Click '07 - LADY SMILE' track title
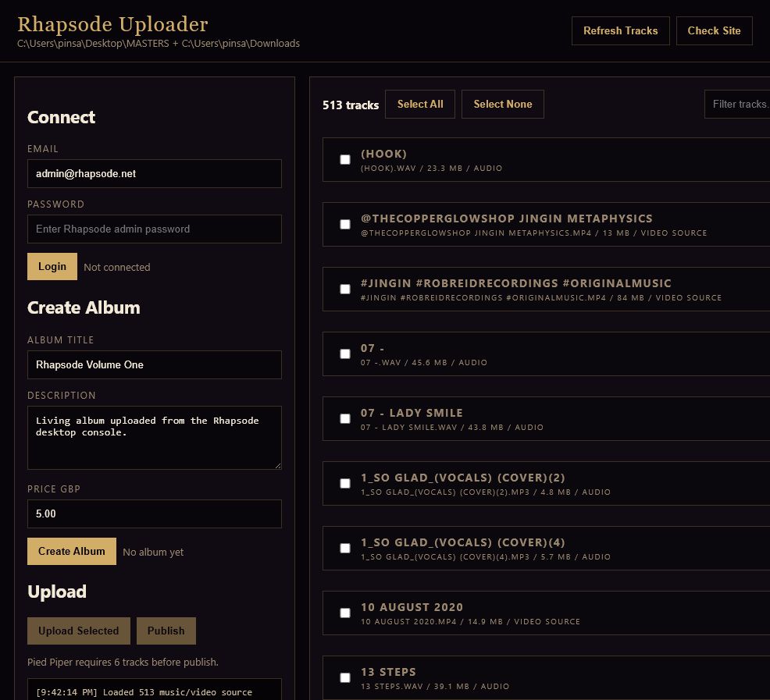The width and height of the screenshot is (770, 700). click(x=412, y=413)
